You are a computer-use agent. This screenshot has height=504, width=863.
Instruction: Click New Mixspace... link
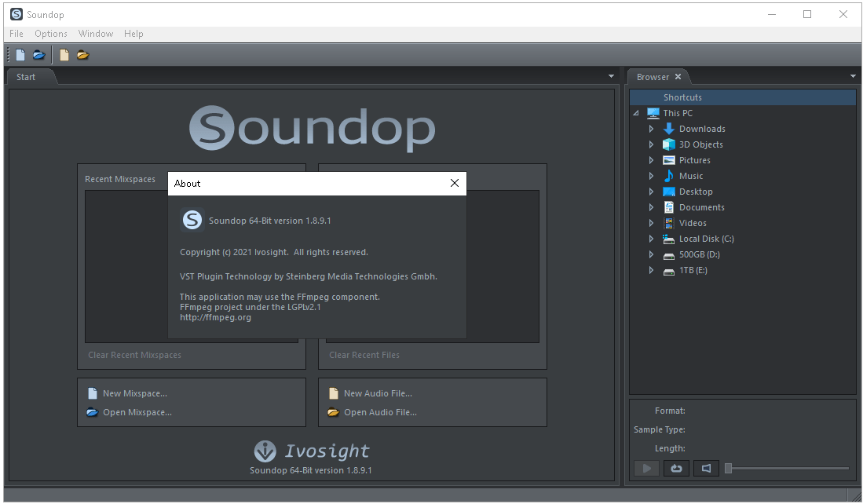pyautogui.click(x=135, y=393)
